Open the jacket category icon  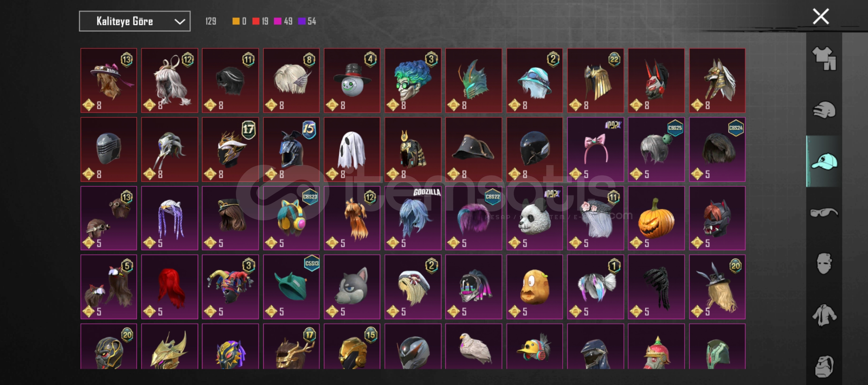824,315
